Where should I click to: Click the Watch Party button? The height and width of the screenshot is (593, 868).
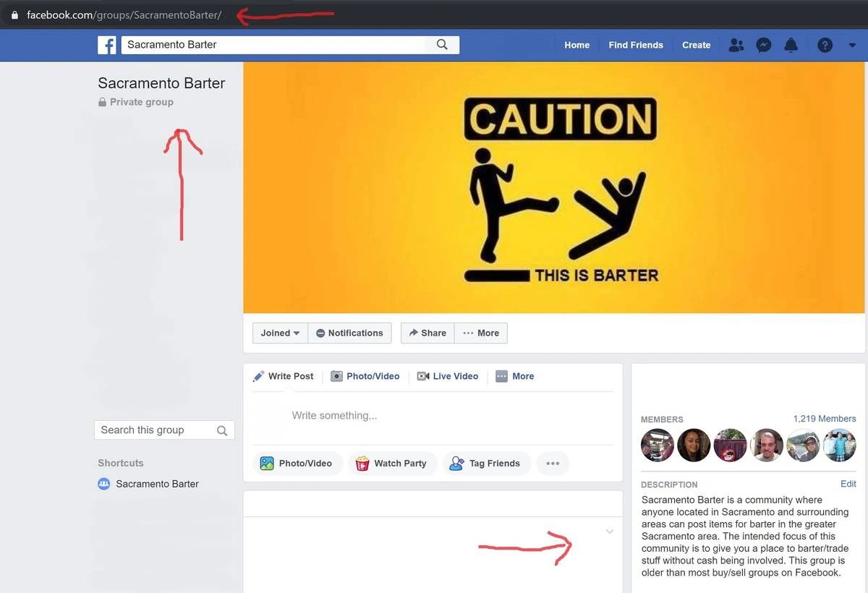(x=392, y=463)
